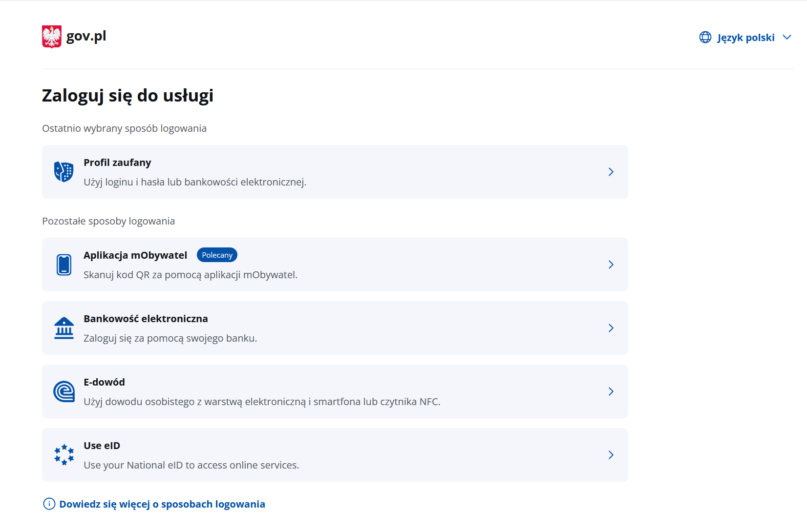Viewport: 807px width, 532px height.
Task: Click the chevron on Aplikacja mObywatel row
Action: tap(611, 265)
